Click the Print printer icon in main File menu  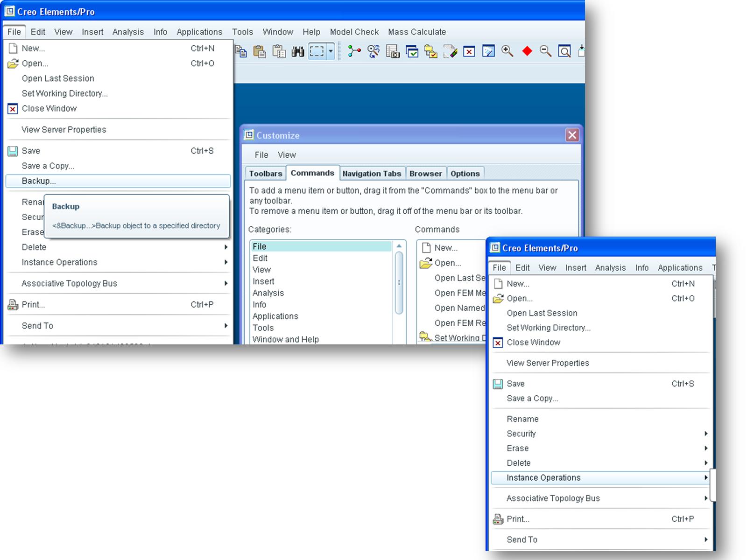tap(13, 305)
